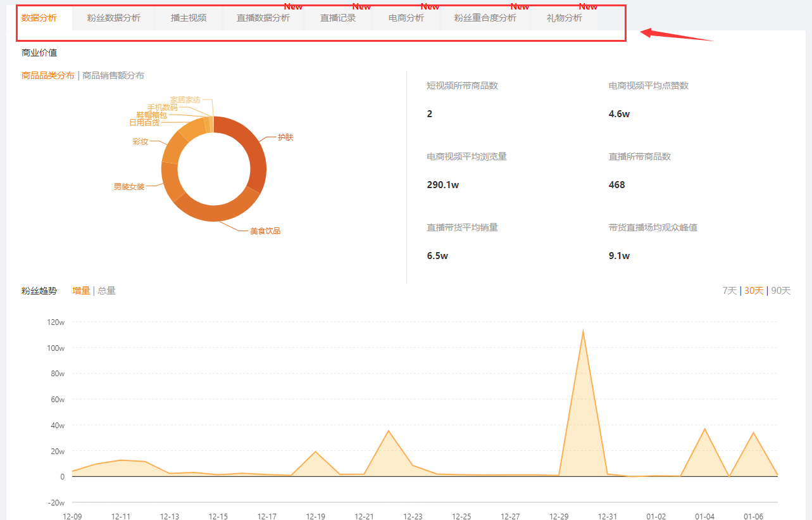Switch to the 粉丝重合度分析 tab
812x520 pixels.
pyautogui.click(x=485, y=18)
